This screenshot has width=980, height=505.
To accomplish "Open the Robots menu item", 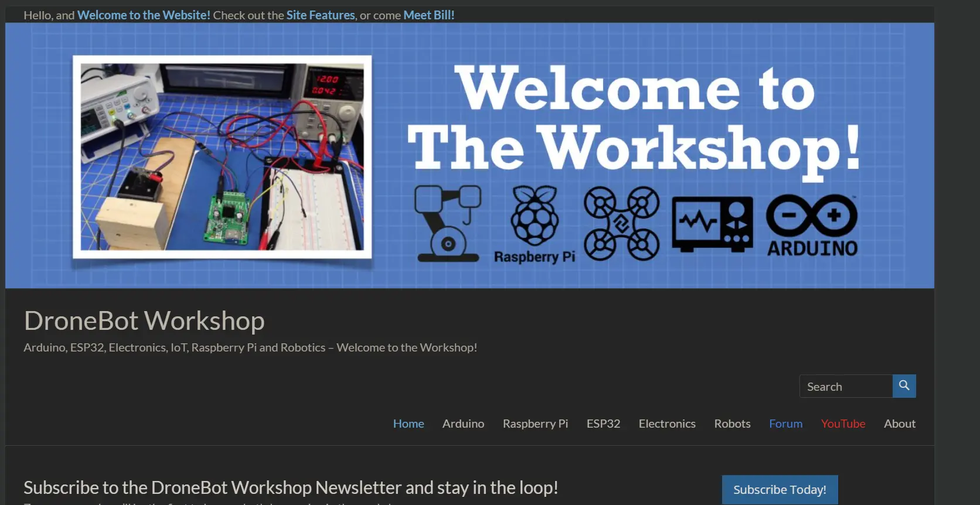I will [x=732, y=424].
